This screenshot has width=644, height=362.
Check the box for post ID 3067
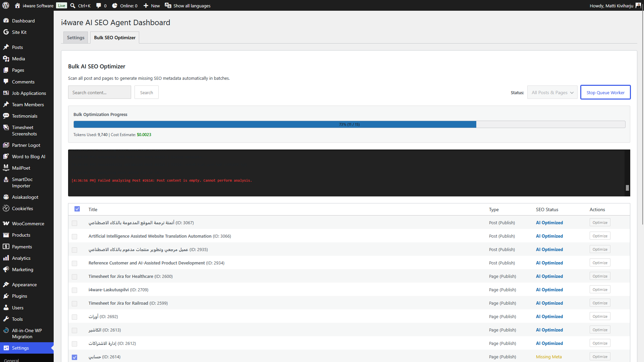coord(74,223)
